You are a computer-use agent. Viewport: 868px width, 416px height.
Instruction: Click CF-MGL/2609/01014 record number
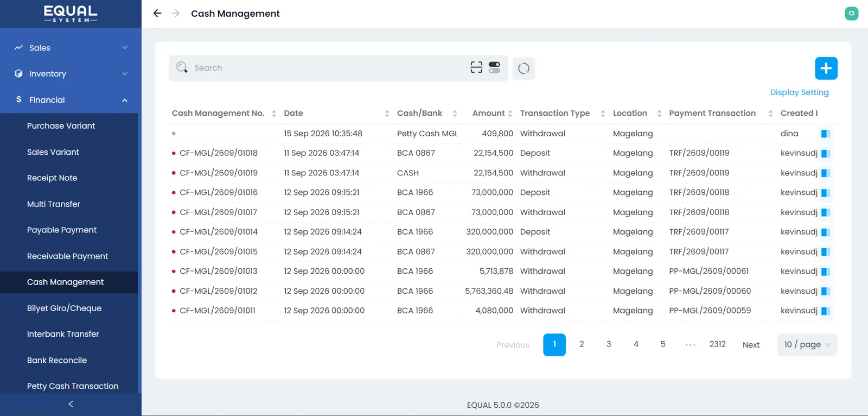click(219, 232)
